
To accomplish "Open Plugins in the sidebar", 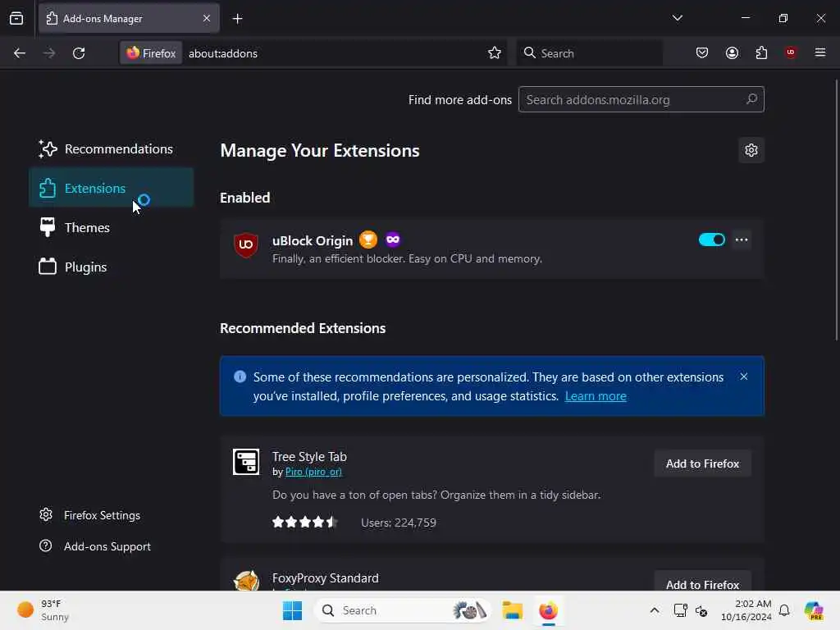I will click(x=112, y=267).
